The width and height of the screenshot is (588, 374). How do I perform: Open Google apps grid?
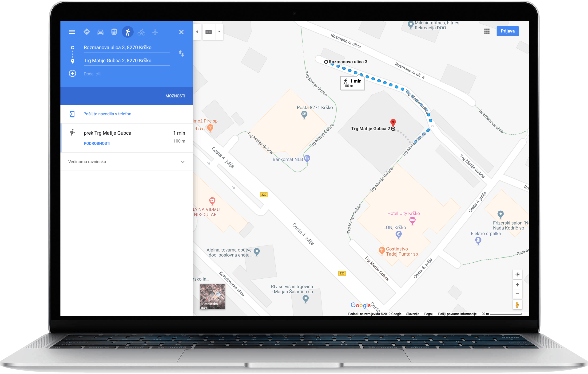487,31
